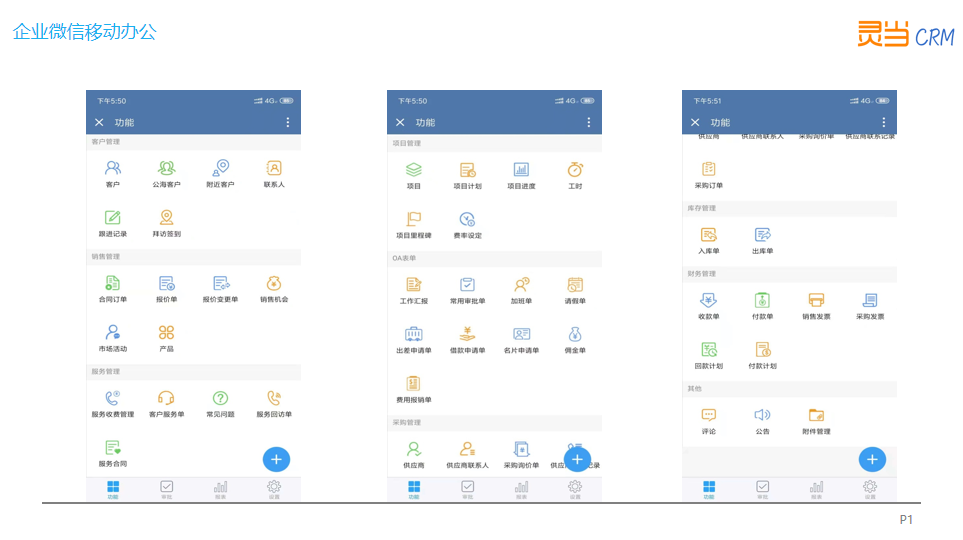The height and width of the screenshot is (540, 963).
Task: Open 采购询价单 icon on middle phone
Action: point(521,449)
